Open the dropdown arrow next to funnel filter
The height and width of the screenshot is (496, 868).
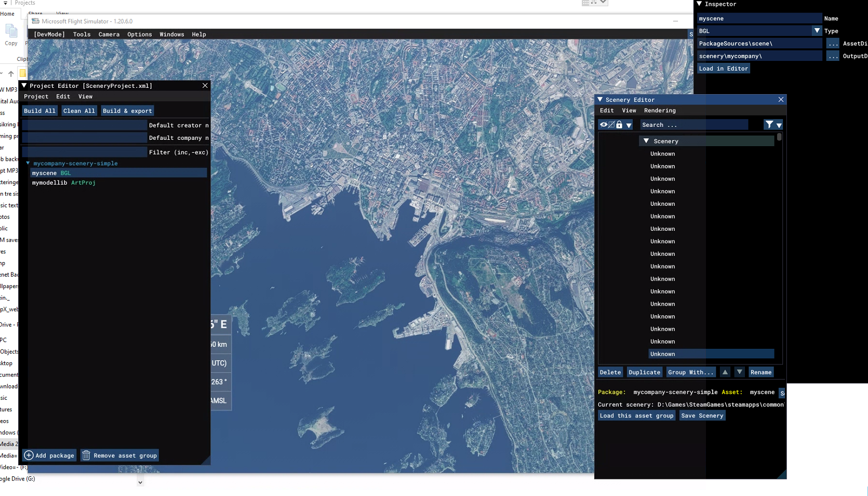[x=779, y=125]
